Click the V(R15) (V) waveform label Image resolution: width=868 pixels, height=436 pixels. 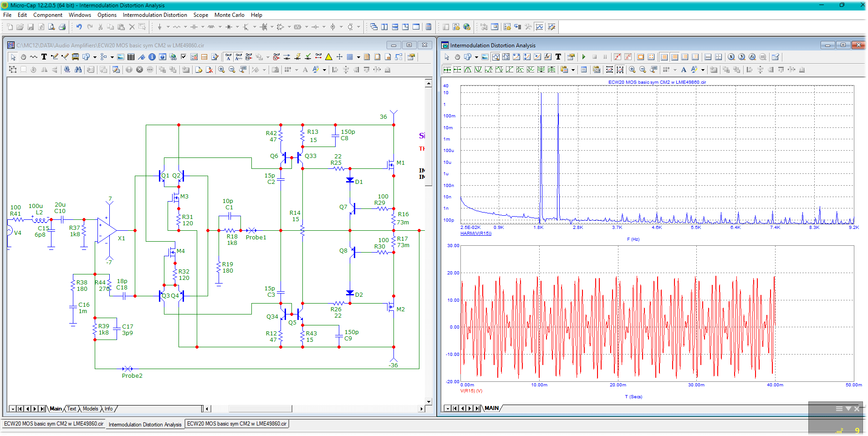tap(471, 391)
